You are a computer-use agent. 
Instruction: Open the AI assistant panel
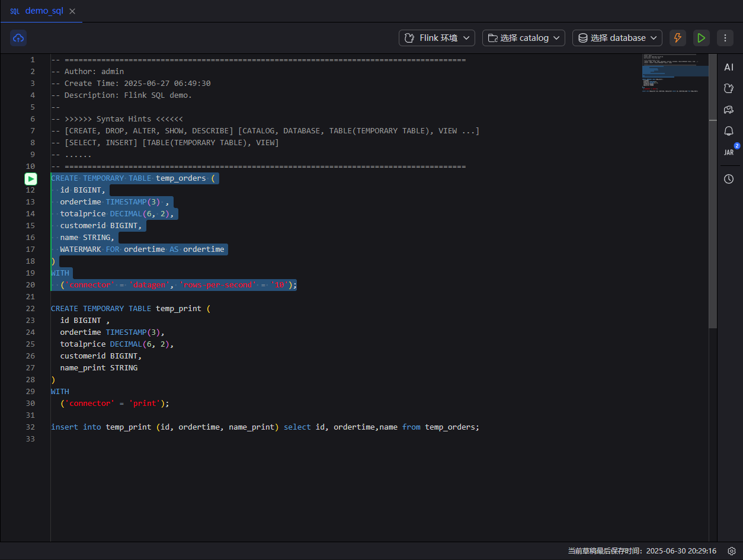[x=729, y=68]
